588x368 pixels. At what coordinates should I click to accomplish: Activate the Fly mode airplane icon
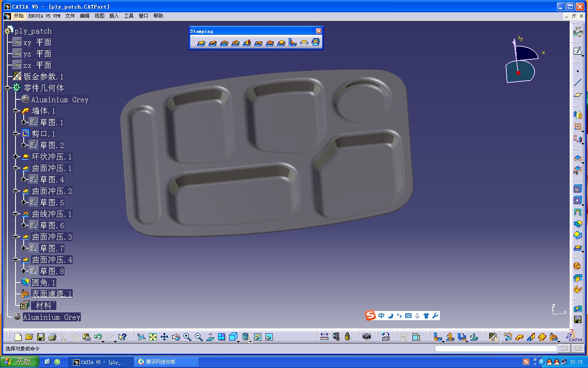point(141,337)
